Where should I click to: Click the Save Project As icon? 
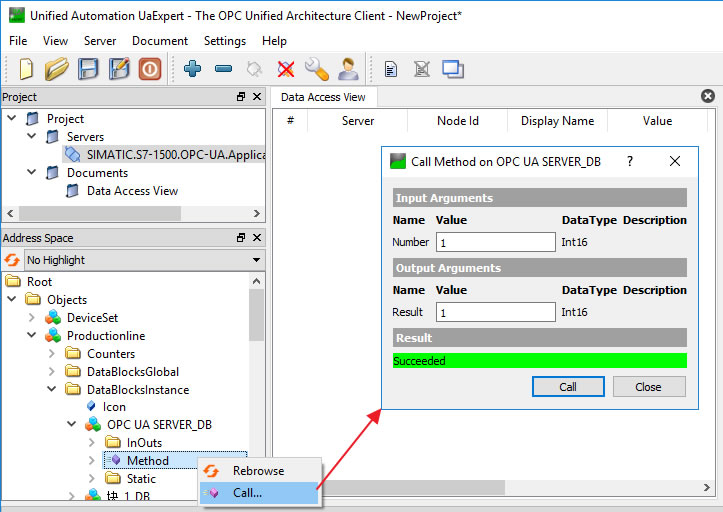[x=119, y=69]
